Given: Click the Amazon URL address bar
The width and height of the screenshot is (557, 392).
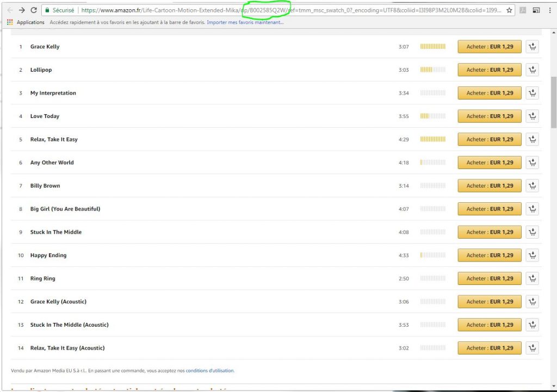Looking at the screenshot, I should click(x=294, y=10).
